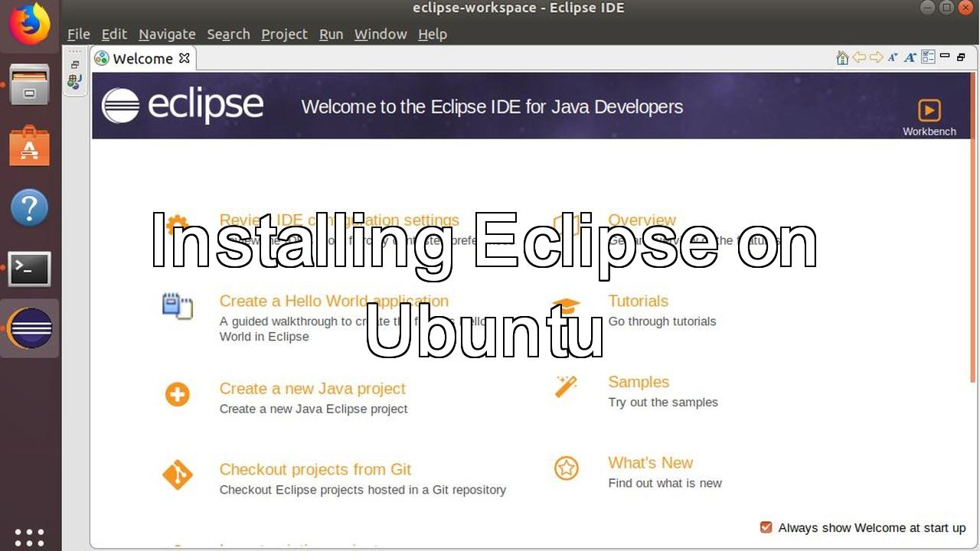Click the Restore icon in left trim
980x551 pixels.
75,65
